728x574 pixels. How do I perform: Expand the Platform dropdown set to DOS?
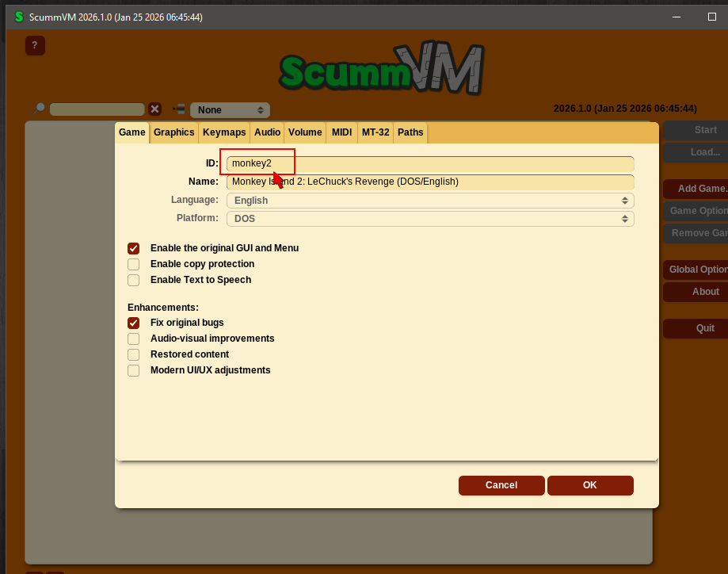pyautogui.click(x=430, y=218)
